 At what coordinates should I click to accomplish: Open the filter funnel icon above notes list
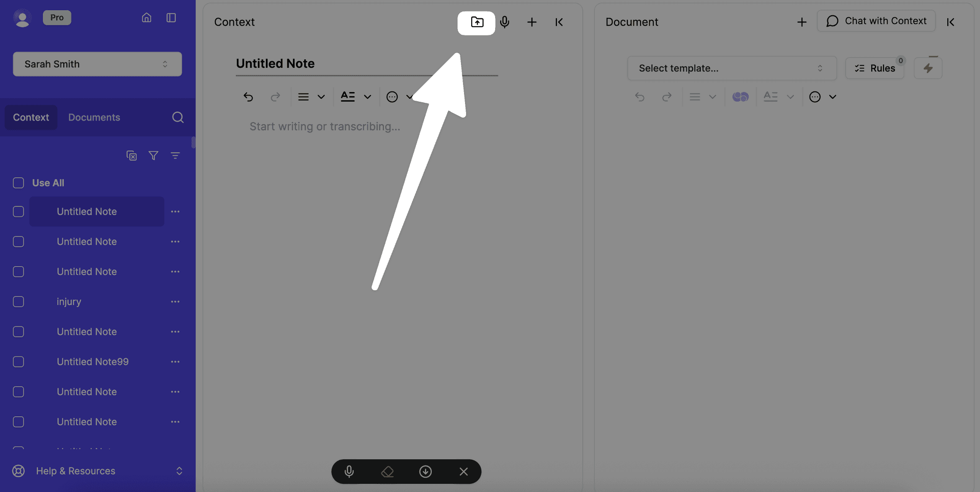click(x=153, y=155)
